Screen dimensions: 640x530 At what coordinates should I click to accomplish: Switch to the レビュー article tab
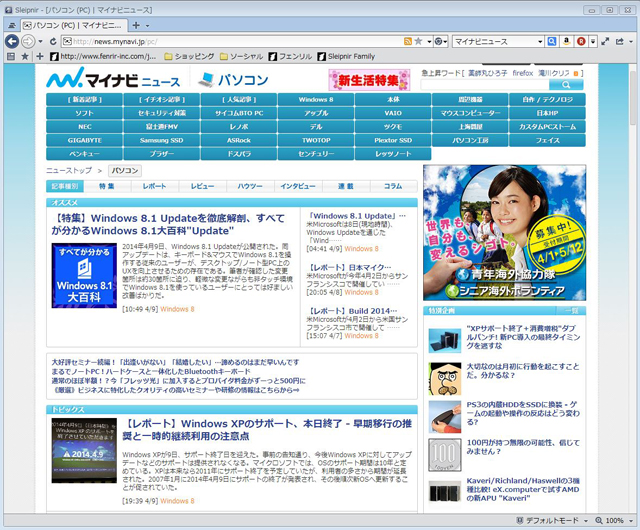tap(202, 186)
